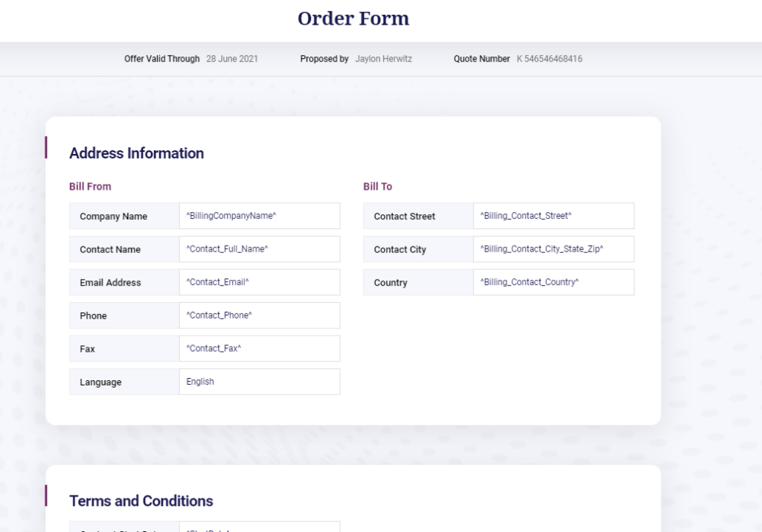Select the Fax number field
762x532 pixels.
coord(259,349)
